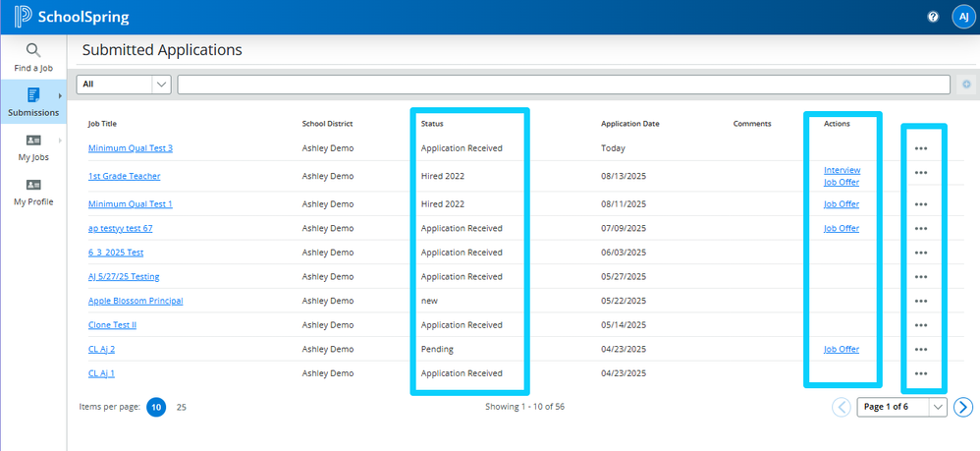Set items per page to 10
Screen dimensions: 980x451
point(155,407)
